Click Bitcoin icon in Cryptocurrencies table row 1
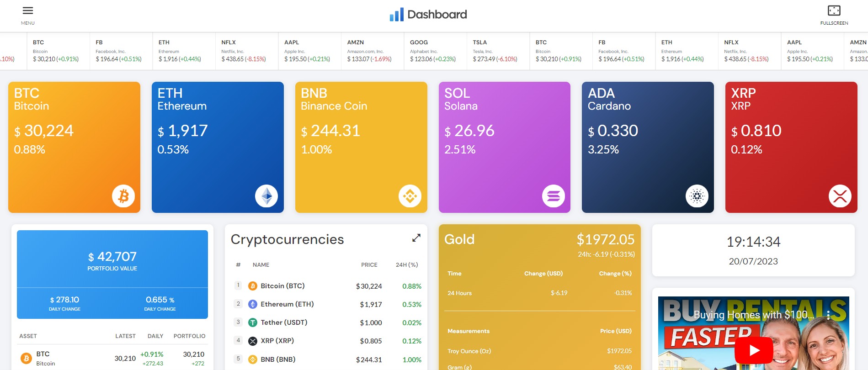 tap(253, 286)
